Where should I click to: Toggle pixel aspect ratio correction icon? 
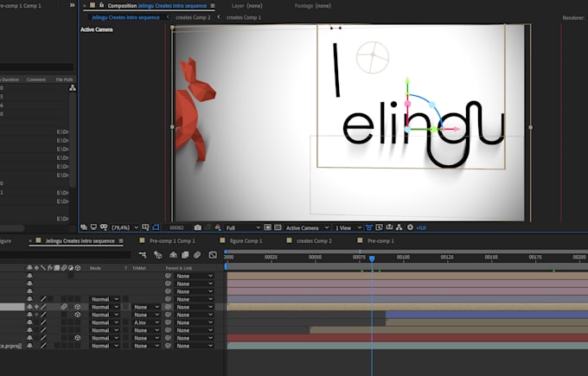coord(369,227)
